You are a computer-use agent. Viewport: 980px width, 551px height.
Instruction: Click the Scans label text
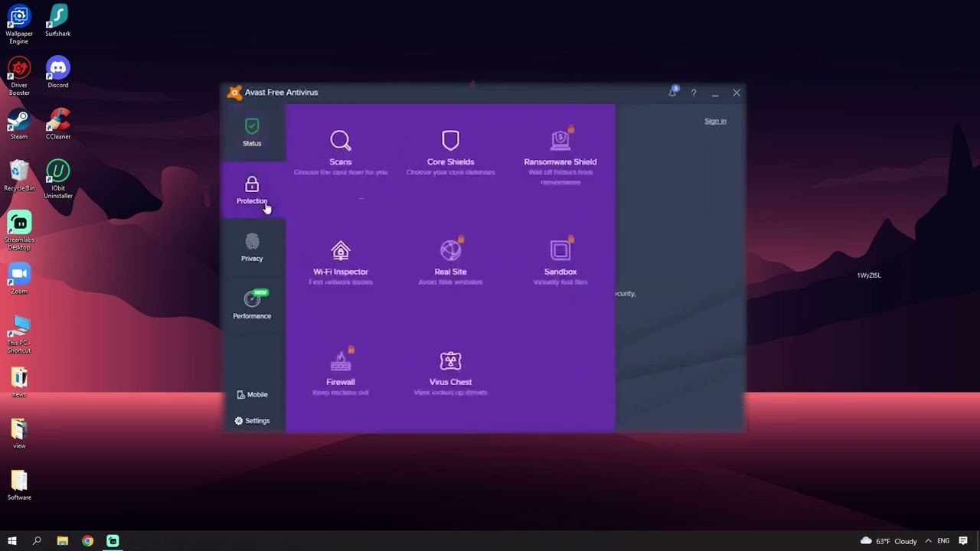(x=341, y=161)
